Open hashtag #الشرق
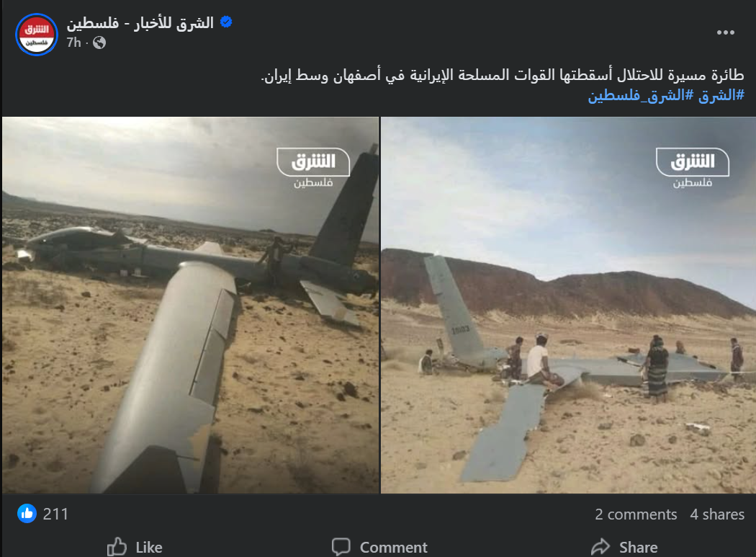 721,95
